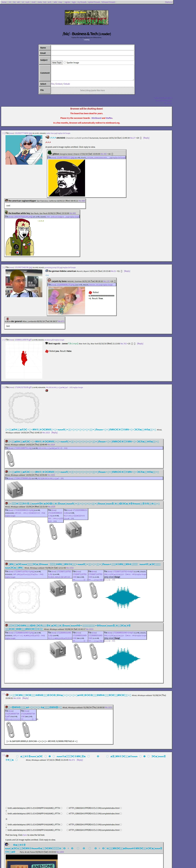This screenshot has width=196, height=868.
Task: Click the poster icon beside carpets by bono
Action: coord(49,280)
